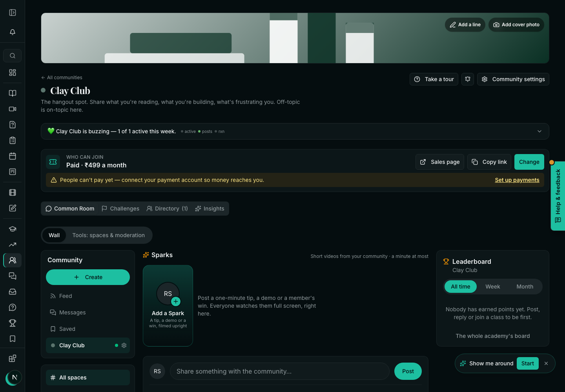This screenshot has width=565, height=392.
Task: Switch to Tools: spaces & moderation
Action: click(x=109, y=235)
